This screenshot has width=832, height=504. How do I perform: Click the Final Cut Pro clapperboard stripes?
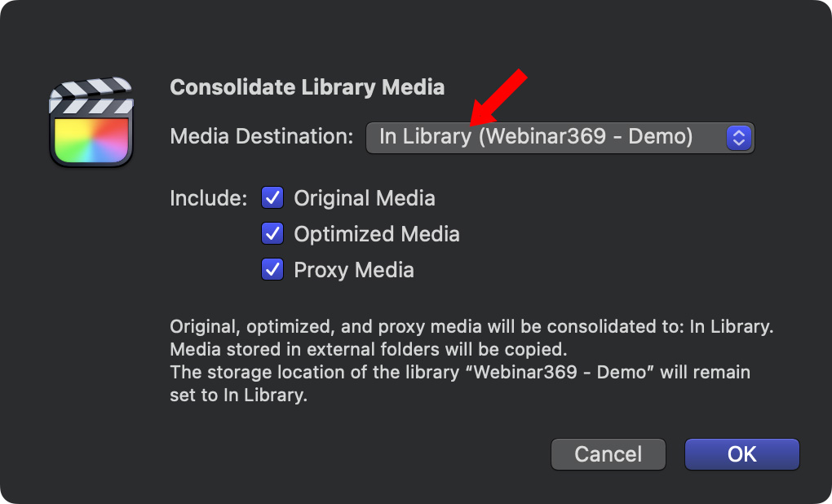click(x=91, y=96)
